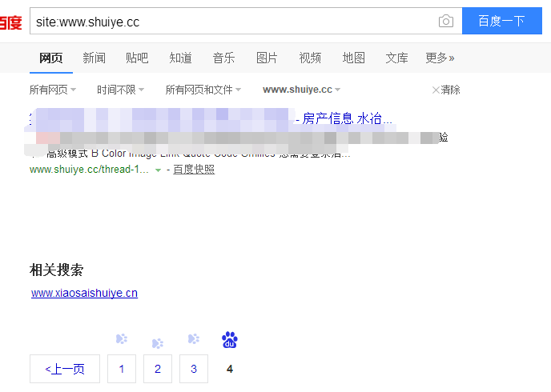Open related search www.xiaosaishuiye.cn
The width and height of the screenshot is (551, 392).
pyautogui.click(x=84, y=293)
